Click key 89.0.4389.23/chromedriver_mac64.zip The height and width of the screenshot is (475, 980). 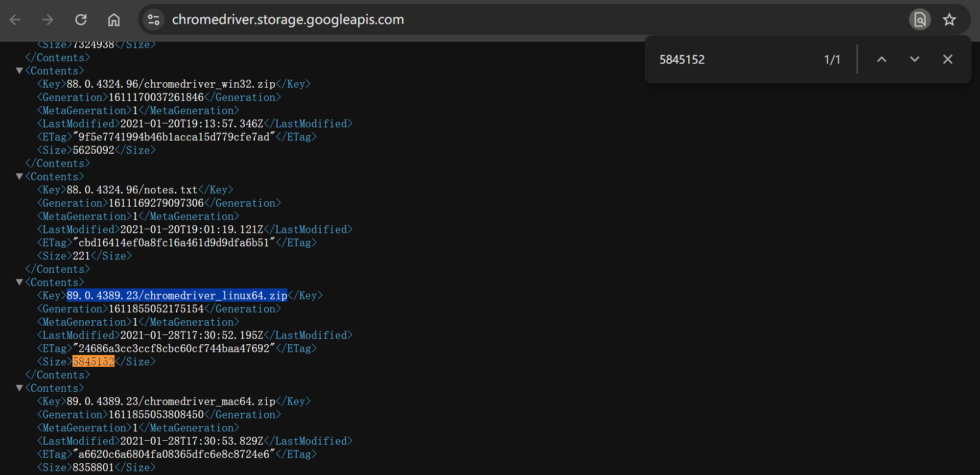click(171, 402)
